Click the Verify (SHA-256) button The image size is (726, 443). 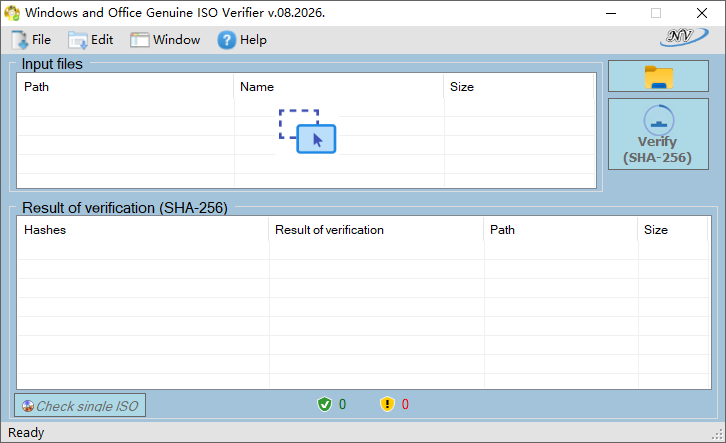click(658, 134)
